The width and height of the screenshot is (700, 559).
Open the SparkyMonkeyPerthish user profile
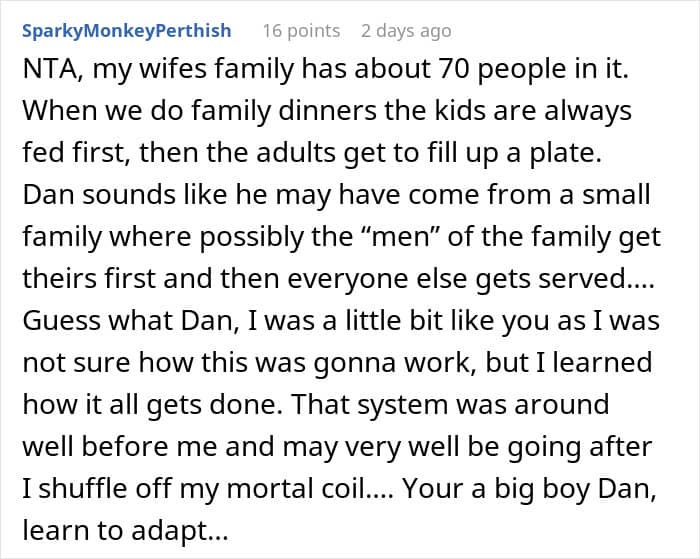[126, 31]
